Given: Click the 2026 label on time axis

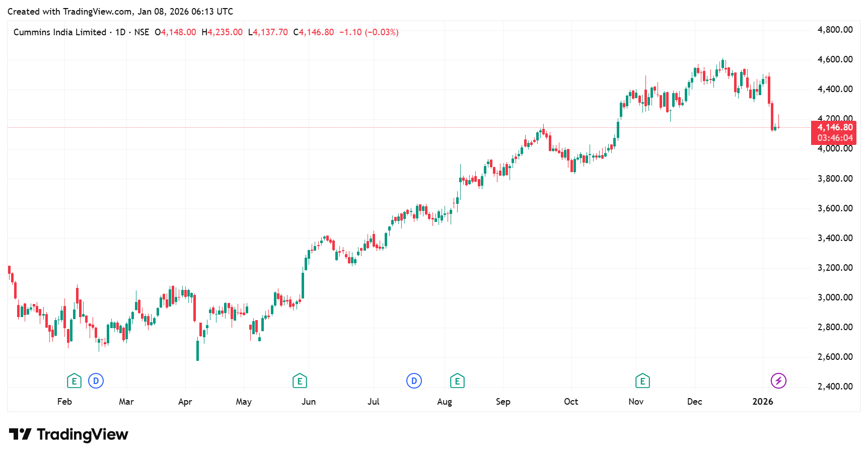Looking at the screenshot, I should point(762,402).
